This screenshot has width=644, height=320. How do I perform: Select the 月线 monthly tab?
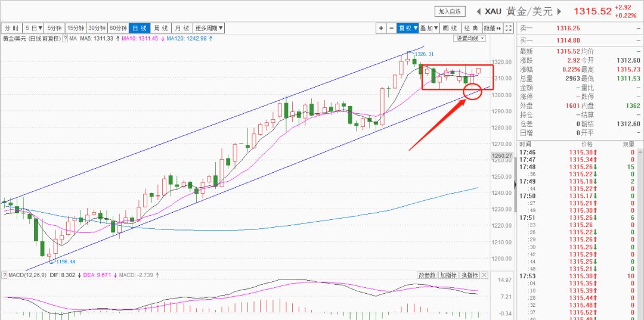(x=182, y=29)
